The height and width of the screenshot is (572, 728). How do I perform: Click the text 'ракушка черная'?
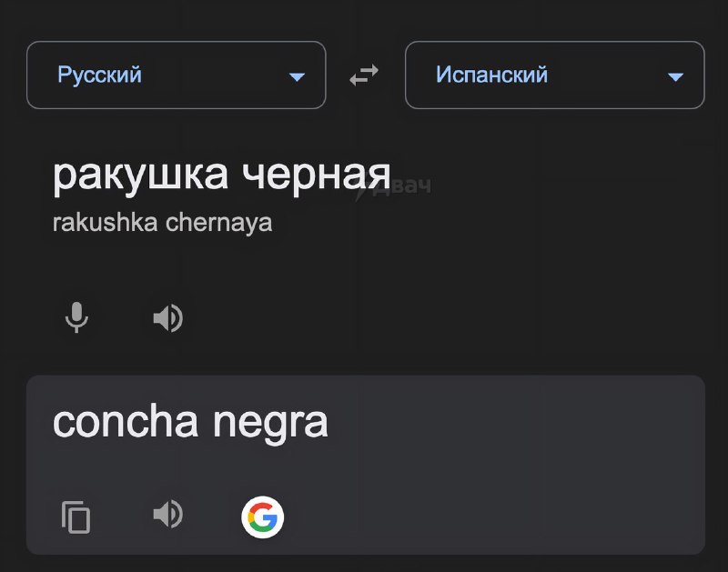[x=223, y=173]
